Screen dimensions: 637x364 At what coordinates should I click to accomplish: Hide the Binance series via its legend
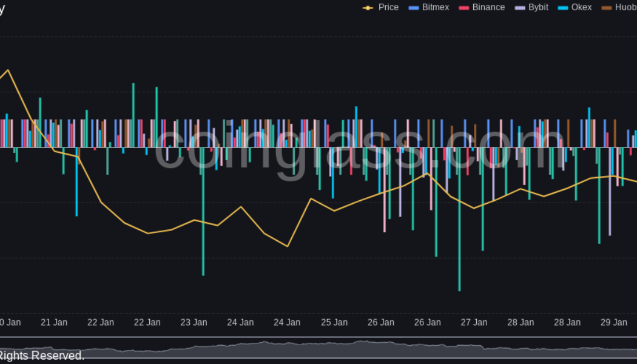(x=488, y=7)
